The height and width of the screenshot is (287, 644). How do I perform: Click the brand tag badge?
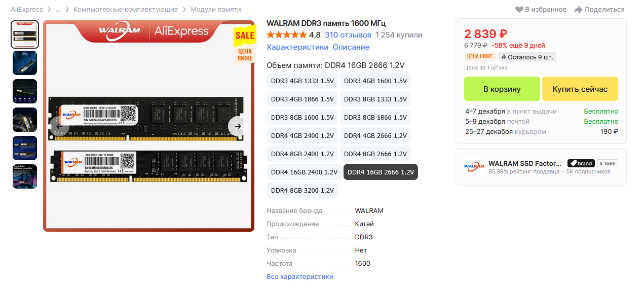point(581,163)
